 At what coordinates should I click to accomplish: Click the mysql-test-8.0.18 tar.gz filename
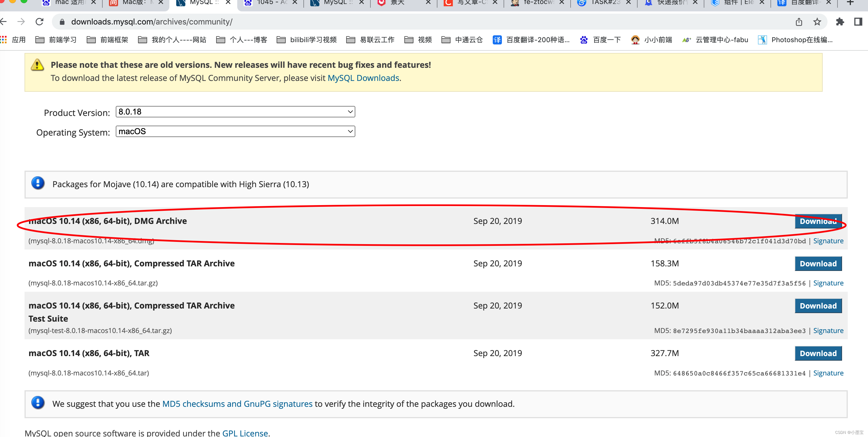point(100,331)
